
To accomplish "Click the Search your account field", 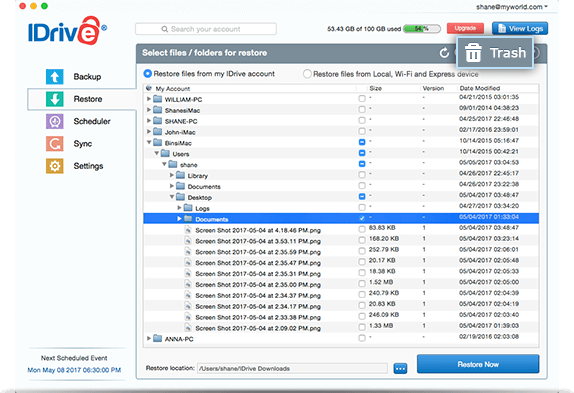I will [x=206, y=29].
